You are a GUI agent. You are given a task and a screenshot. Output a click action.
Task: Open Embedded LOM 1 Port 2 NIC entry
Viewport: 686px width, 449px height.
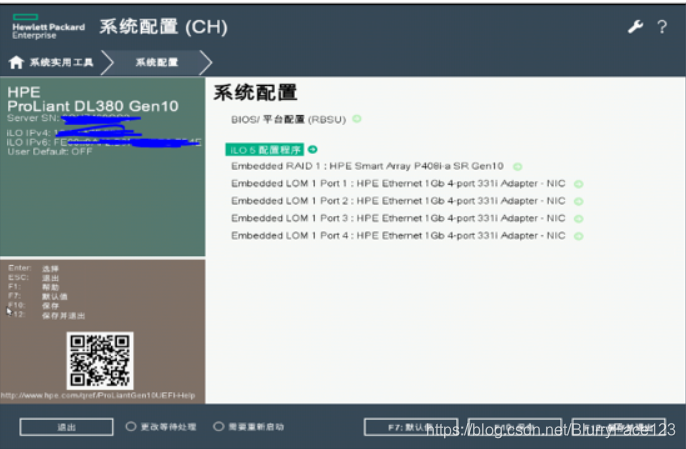pyautogui.click(x=398, y=201)
